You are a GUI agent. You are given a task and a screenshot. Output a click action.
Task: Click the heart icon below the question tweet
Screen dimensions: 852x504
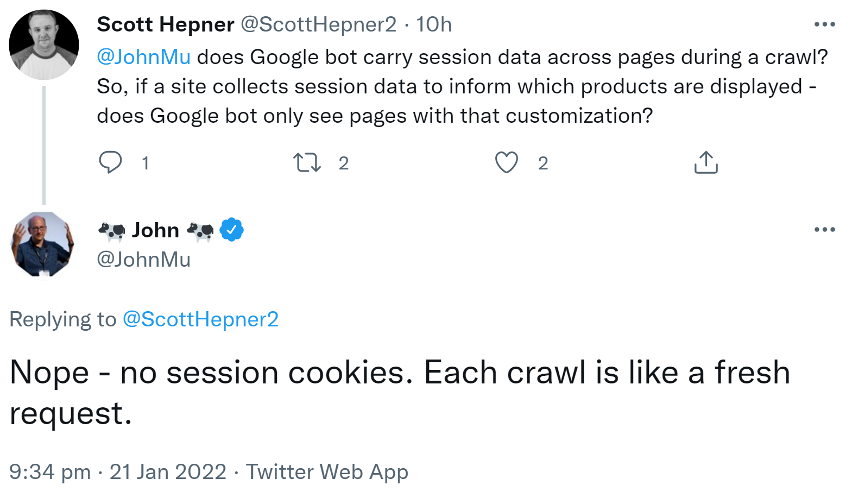point(507,161)
